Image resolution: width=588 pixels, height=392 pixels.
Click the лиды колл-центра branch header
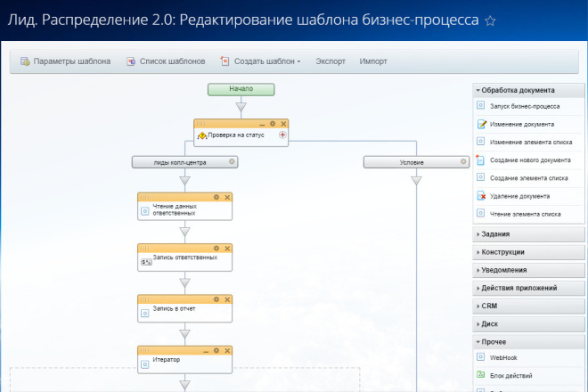coord(185,162)
